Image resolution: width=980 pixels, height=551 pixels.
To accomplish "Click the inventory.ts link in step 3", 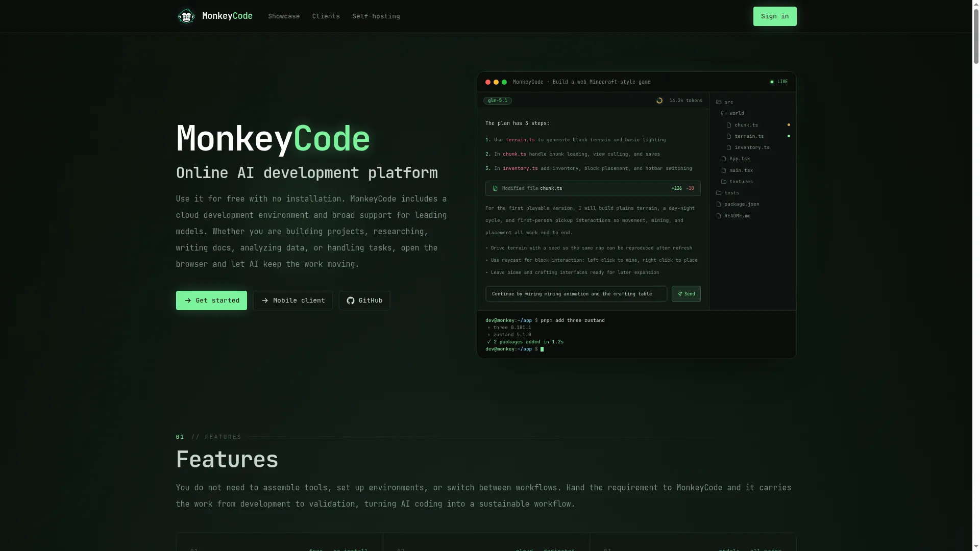I will pos(520,168).
